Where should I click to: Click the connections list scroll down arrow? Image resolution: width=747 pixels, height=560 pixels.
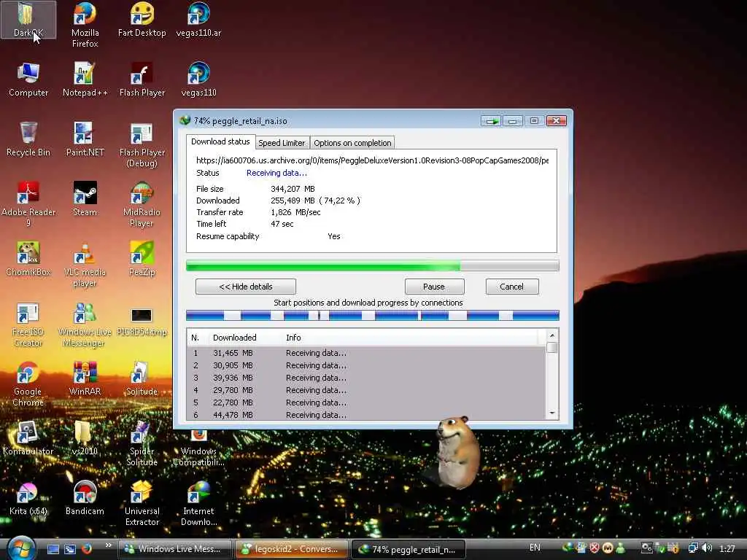click(x=552, y=413)
